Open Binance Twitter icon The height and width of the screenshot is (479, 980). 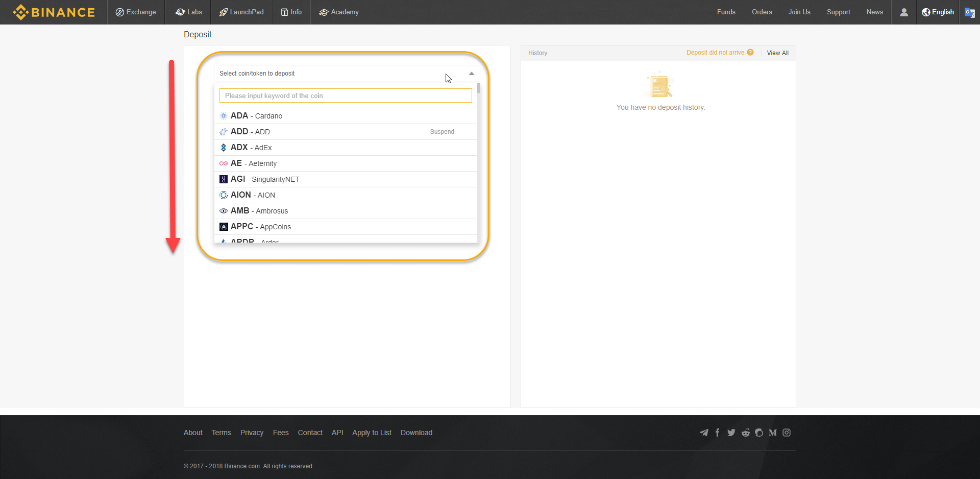click(731, 433)
